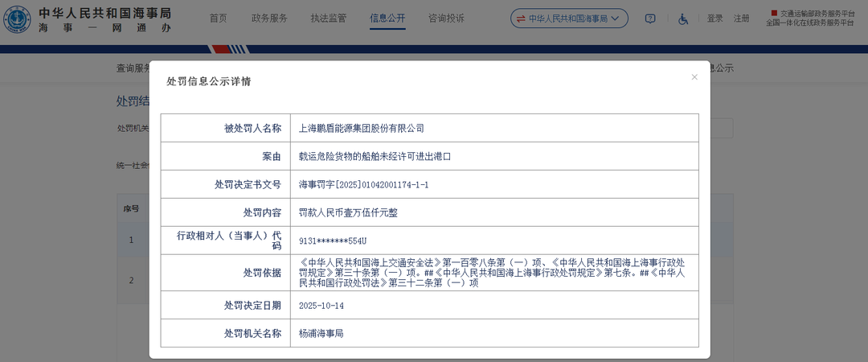The image size is (868, 362).
Task: Open the help question-mark icon
Action: click(650, 19)
